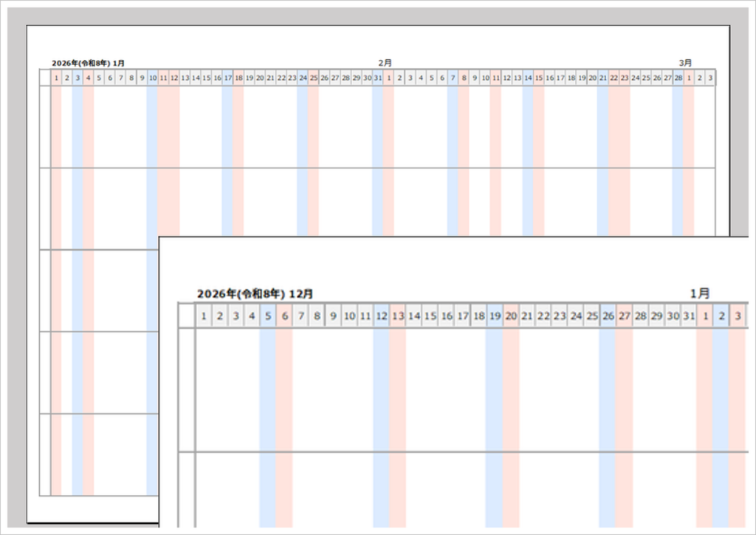Click January 31 date cell in top calendar
This screenshot has height=535, width=756.
pos(378,78)
